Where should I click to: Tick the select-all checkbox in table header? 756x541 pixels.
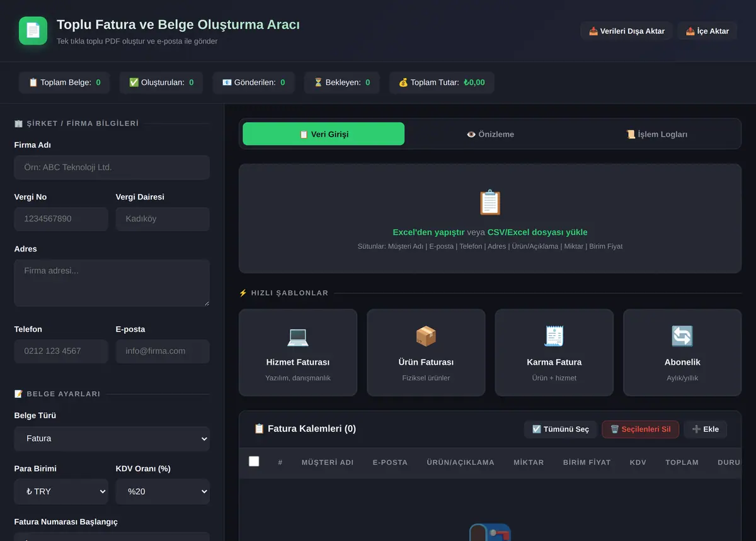point(254,461)
